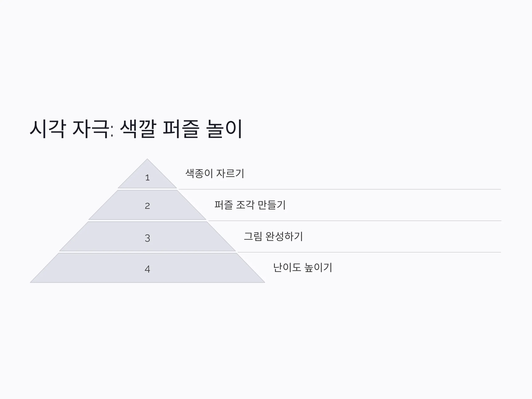Click the number 1 in the pyramid

[x=147, y=178]
